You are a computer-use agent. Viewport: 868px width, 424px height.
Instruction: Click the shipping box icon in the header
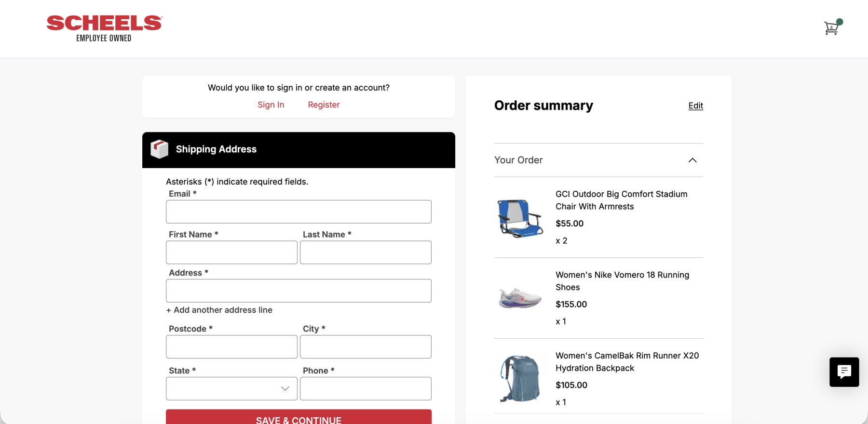click(x=160, y=149)
